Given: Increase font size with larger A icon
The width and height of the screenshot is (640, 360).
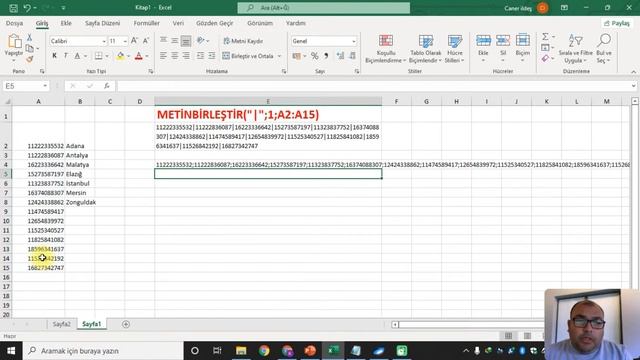Looking at the screenshot, I should (134, 40).
